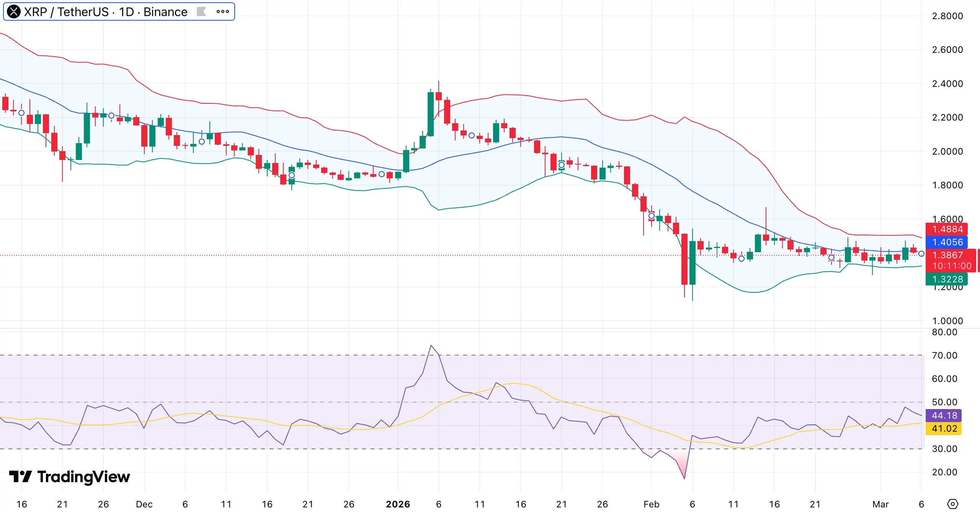Click the XRP logo in the chart legend
This screenshot has height=512, width=980.
(x=13, y=11)
